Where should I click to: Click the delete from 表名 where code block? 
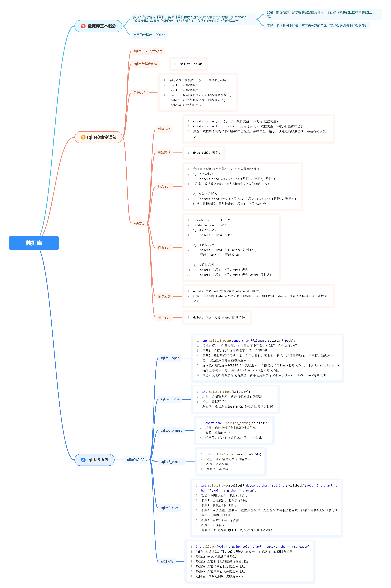coord(217,317)
